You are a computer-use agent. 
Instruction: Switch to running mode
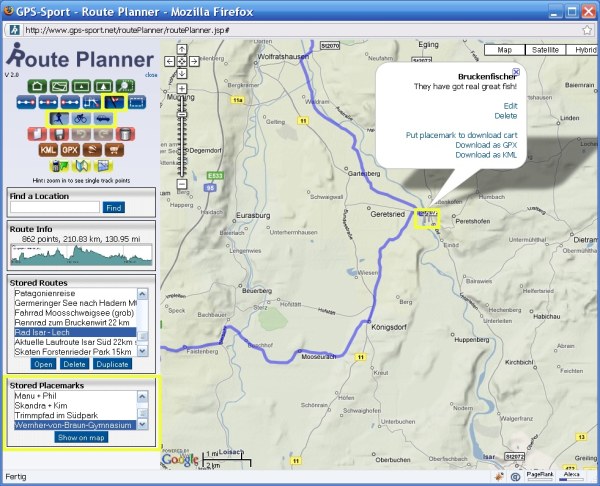click(59, 119)
